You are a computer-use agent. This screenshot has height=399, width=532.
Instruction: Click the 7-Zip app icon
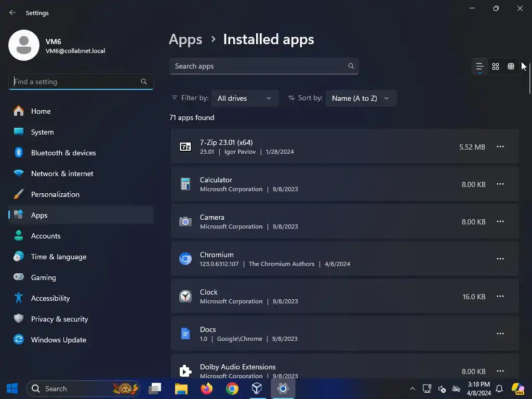tap(185, 147)
